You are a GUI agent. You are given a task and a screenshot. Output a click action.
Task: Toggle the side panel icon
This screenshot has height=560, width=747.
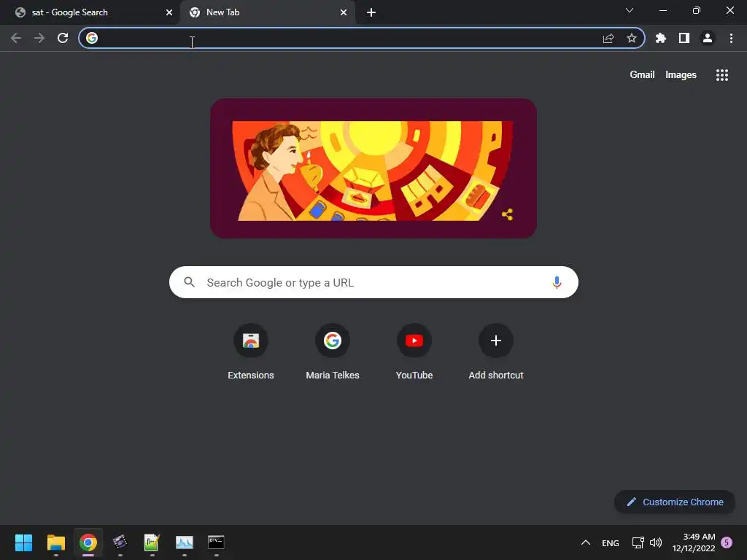684,38
